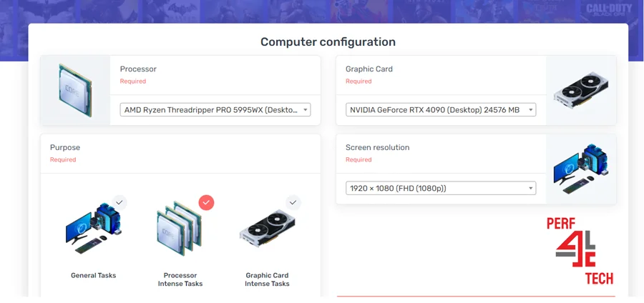Screen dimensions: 644x303
Task: Click the desktop PC image beside Screen resolution
Action: 581,169
